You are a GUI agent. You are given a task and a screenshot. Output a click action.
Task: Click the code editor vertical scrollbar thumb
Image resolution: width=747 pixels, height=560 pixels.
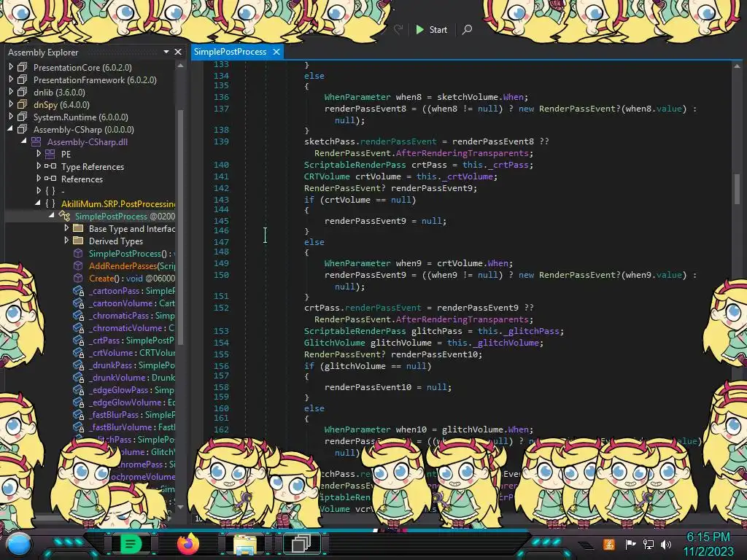pyautogui.click(x=737, y=188)
